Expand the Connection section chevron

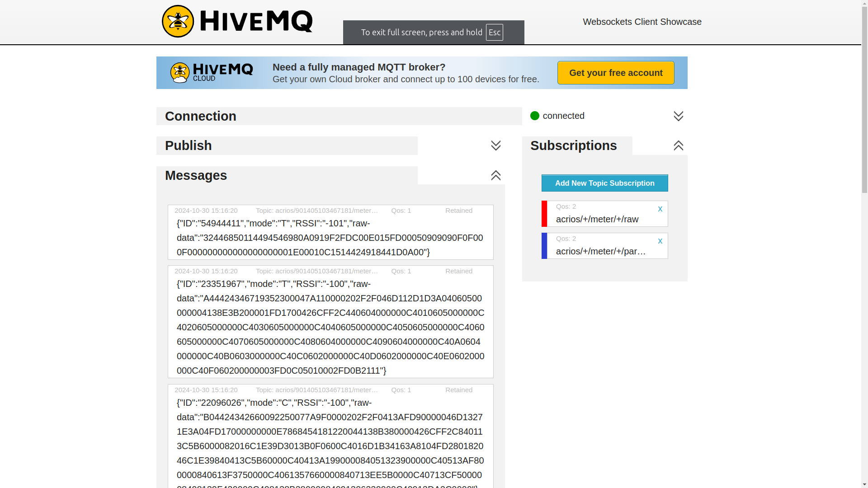click(678, 116)
